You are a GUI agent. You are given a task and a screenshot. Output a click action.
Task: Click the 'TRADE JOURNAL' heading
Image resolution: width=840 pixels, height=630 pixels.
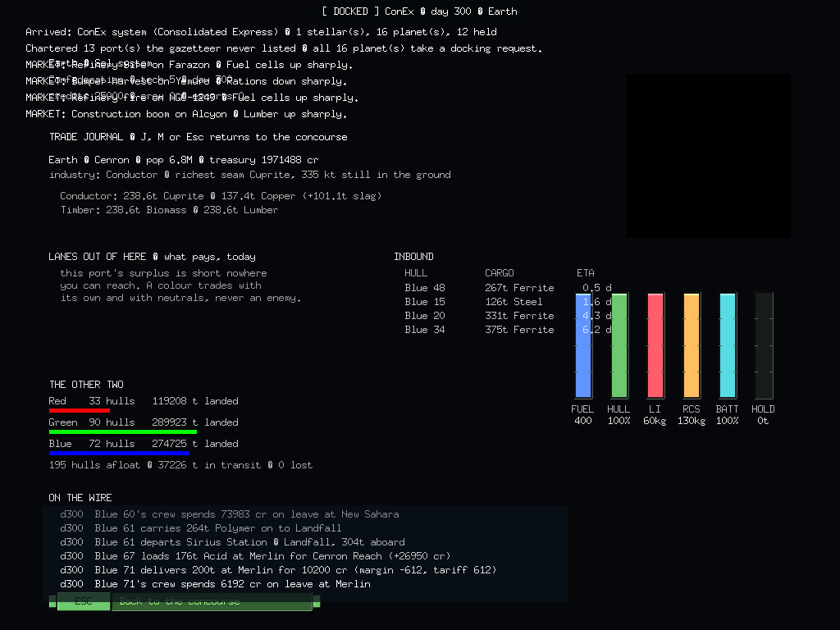click(86, 137)
